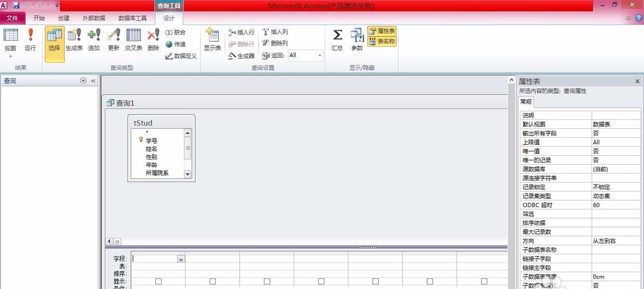Select the 常规 tab in property sheet

[x=526, y=102]
